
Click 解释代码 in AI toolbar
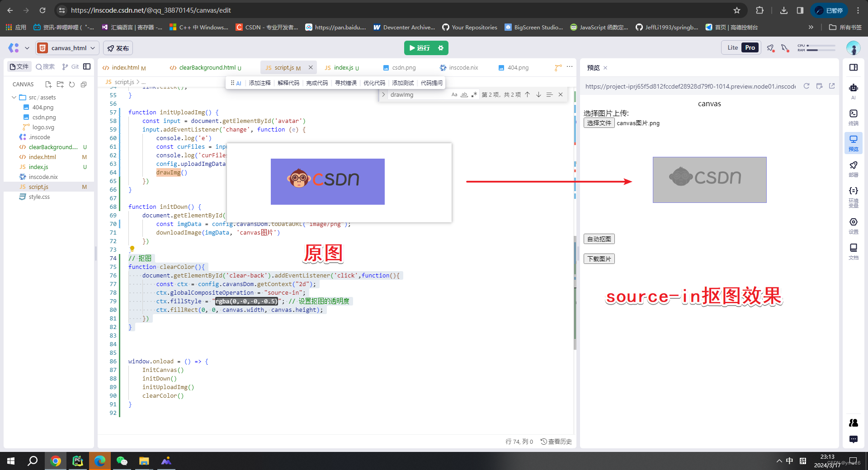288,83
